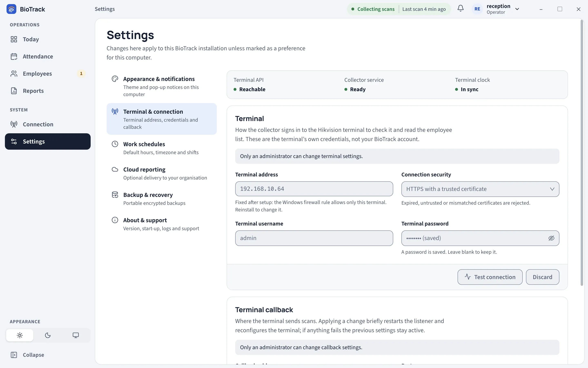The height and width of the screenshot is (368, 588).
Task: Open Work schedules settings section
Action: 161,148
